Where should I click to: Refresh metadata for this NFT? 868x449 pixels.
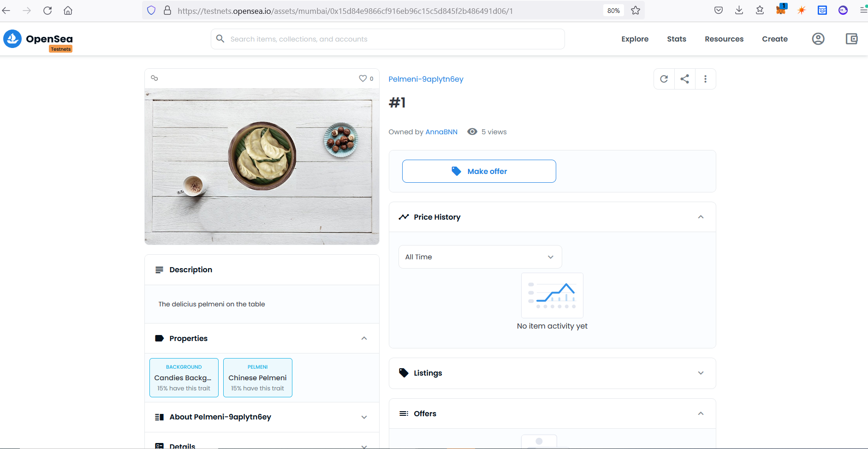pos(664,79)
